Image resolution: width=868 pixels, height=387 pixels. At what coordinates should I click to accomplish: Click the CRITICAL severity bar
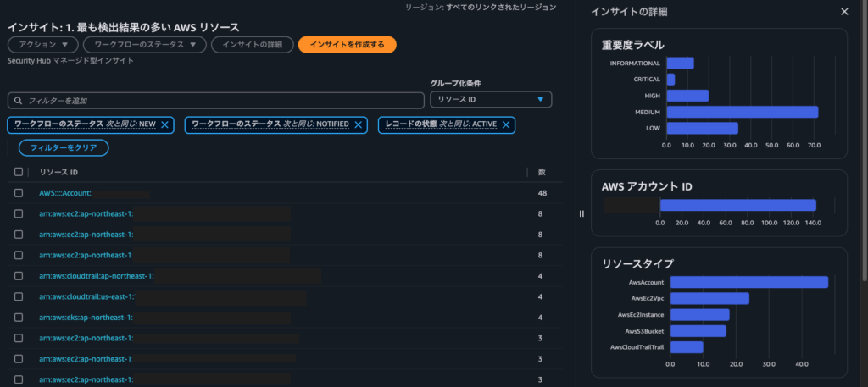(x=671, y=80)
